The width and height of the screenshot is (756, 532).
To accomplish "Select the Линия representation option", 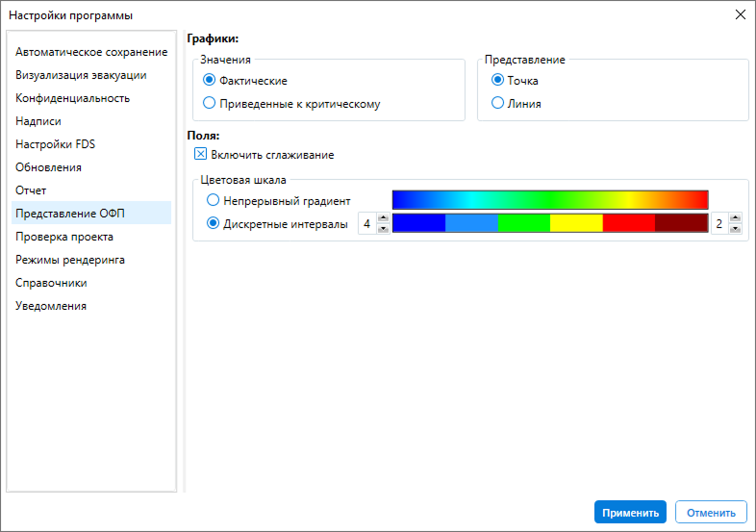I will coord(497,103).
